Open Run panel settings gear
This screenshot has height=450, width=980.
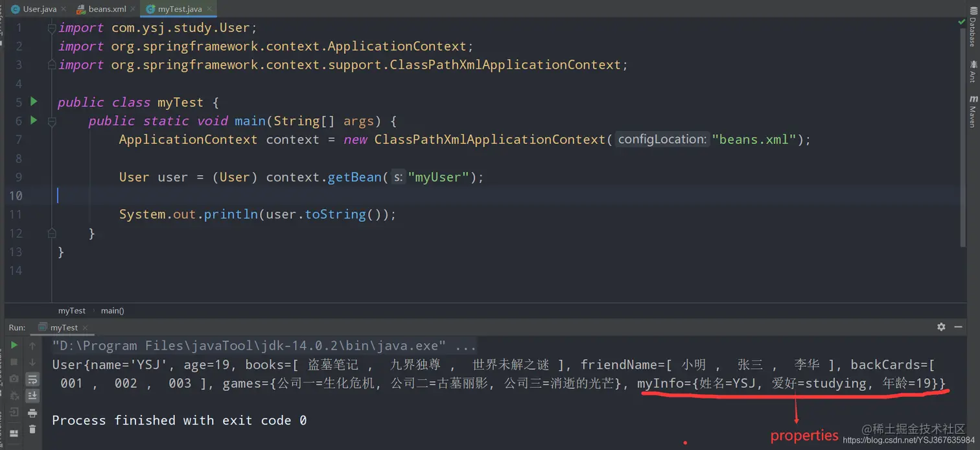click(x=941, y=327)
